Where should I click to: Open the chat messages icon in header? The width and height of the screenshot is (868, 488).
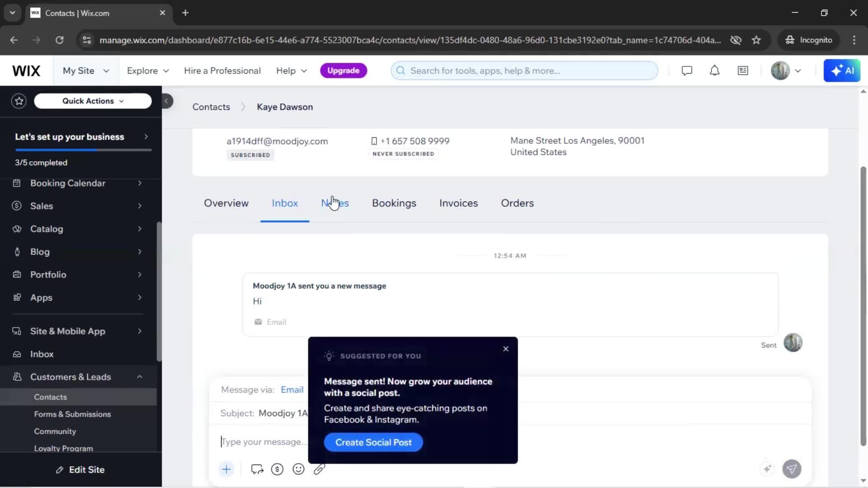(x=687, y=70)
